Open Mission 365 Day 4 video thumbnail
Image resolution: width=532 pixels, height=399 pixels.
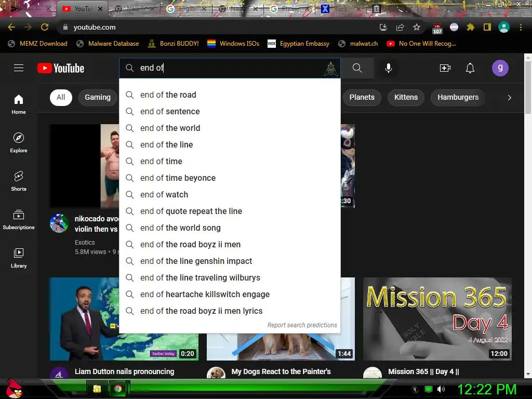(437, 319)
